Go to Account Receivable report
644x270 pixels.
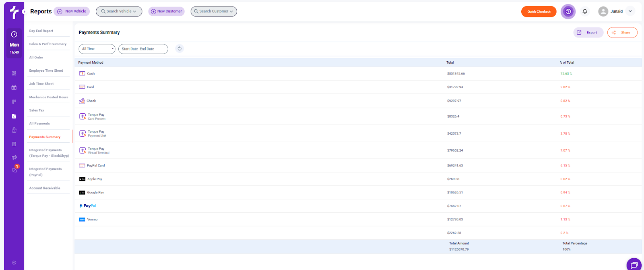point(45,188)
